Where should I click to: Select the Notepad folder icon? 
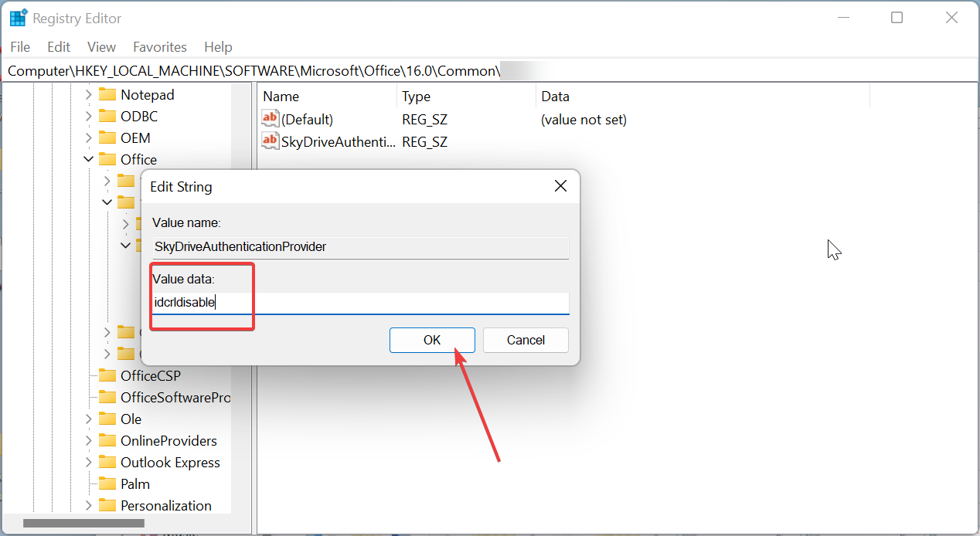coord(107,95)
